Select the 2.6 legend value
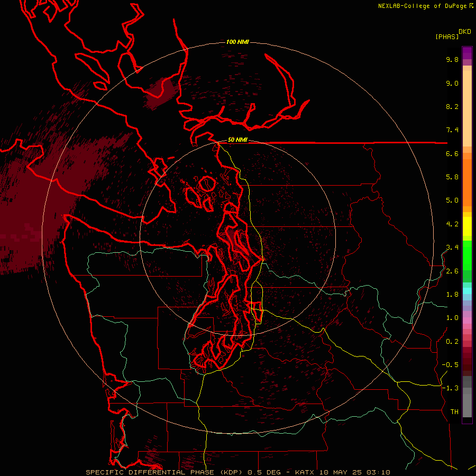Screen dimensions: 476x476 452,271
